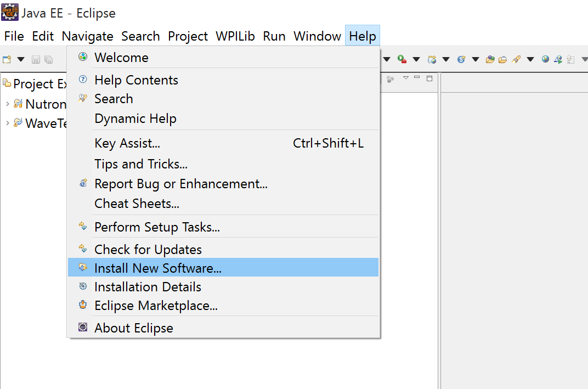
Task: Click the yellow open-folder toolbar icon
Action: point(502,59)
